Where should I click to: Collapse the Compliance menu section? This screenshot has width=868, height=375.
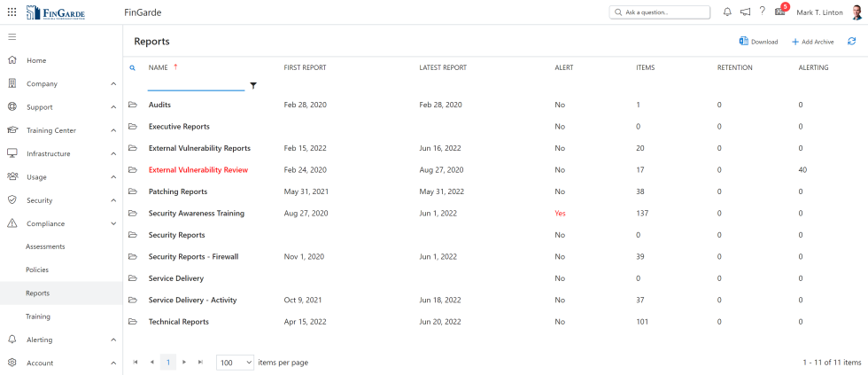(112, 224)
